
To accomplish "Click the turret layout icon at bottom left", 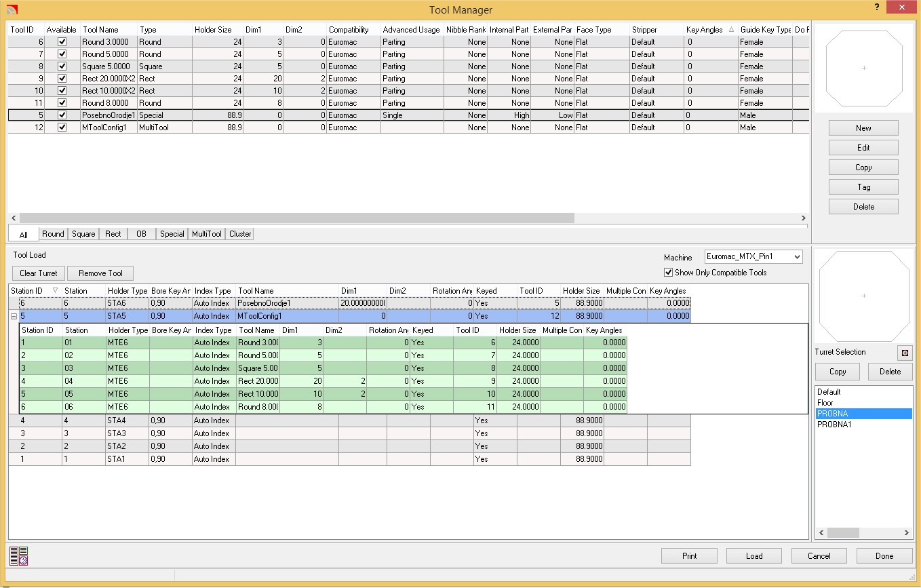I will click(18, 555).
